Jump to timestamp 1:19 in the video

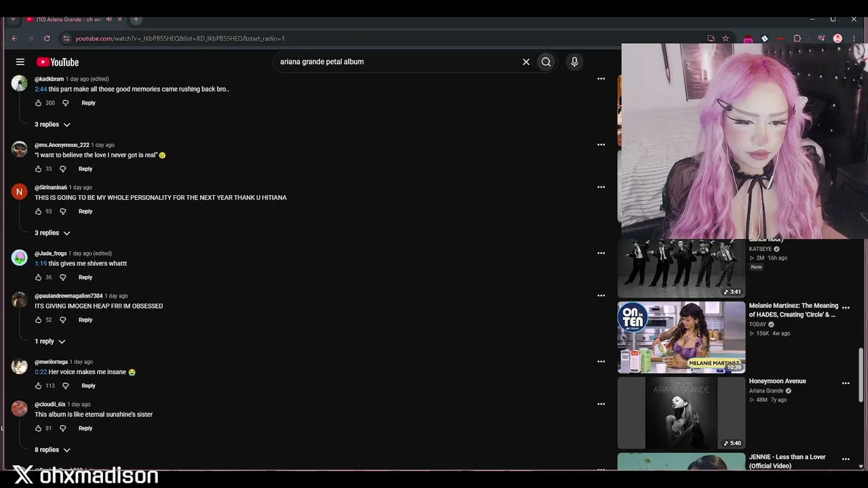click(x=41, y=264)
